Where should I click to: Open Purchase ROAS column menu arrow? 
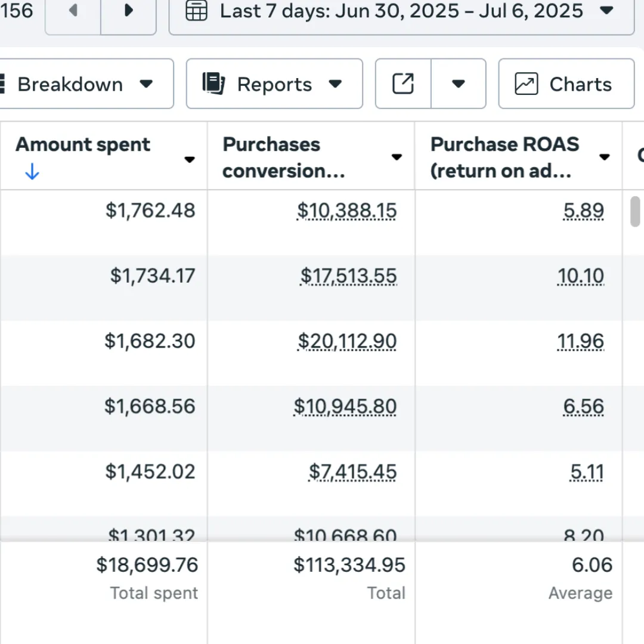[604, 157]
